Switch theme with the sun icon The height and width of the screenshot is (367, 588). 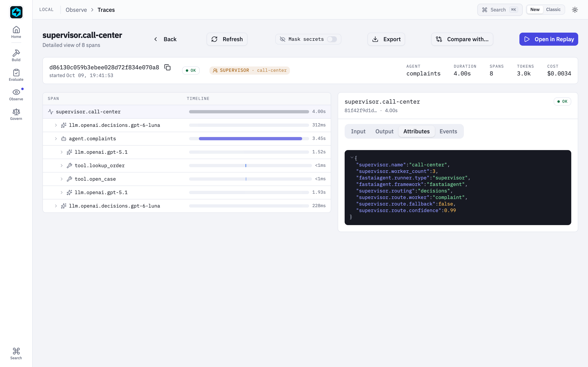tap(575, 10)
